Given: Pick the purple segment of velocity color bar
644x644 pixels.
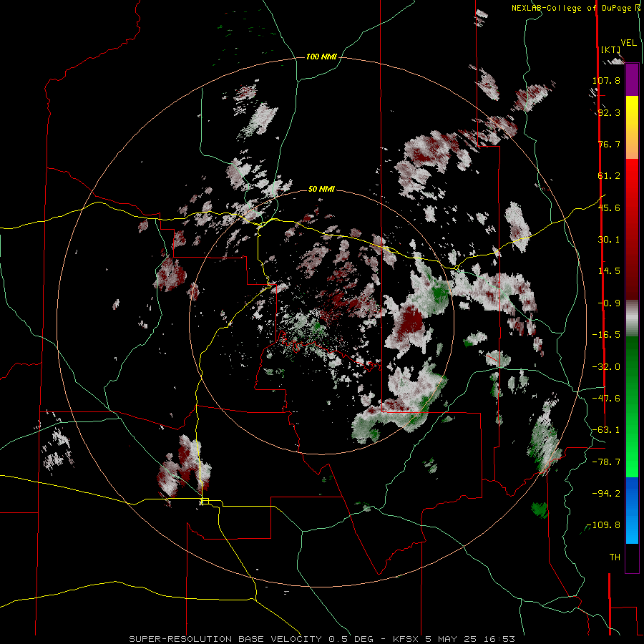Looking at the screenshot, I should pos(632,80).
